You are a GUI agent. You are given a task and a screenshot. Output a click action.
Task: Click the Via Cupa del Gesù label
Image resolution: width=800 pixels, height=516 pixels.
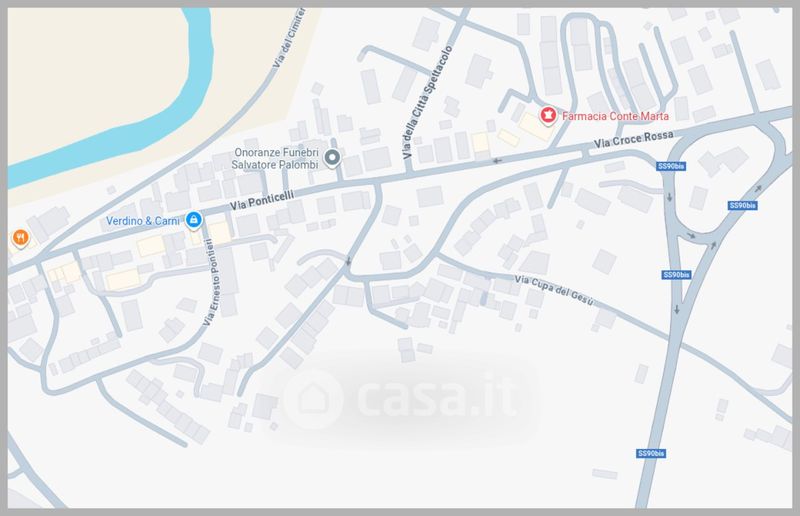point(554,290)
